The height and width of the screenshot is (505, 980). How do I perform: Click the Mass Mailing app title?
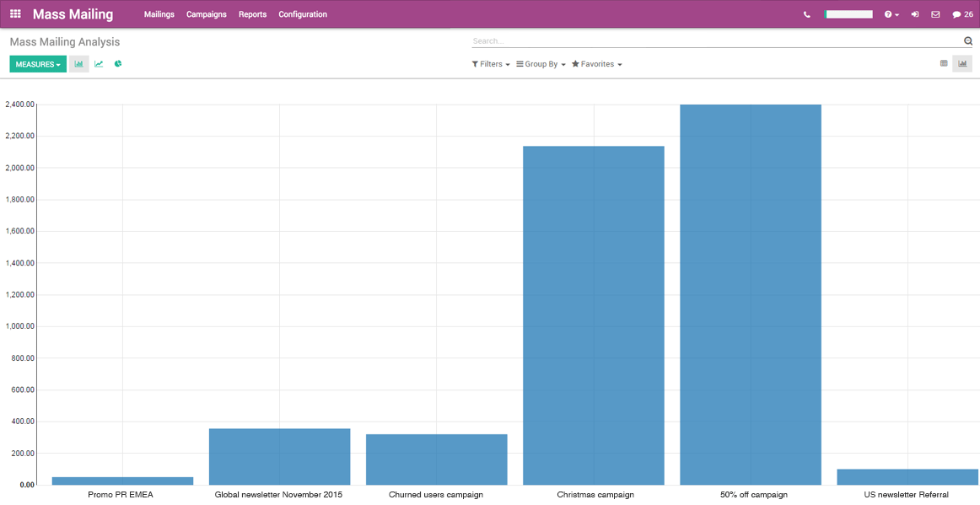click(73, 13)
